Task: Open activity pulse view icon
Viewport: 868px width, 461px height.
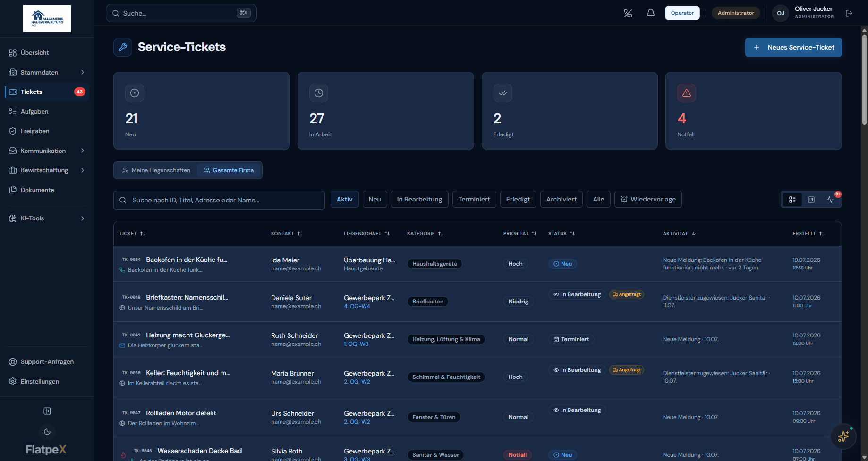Action: click(830, 200)
